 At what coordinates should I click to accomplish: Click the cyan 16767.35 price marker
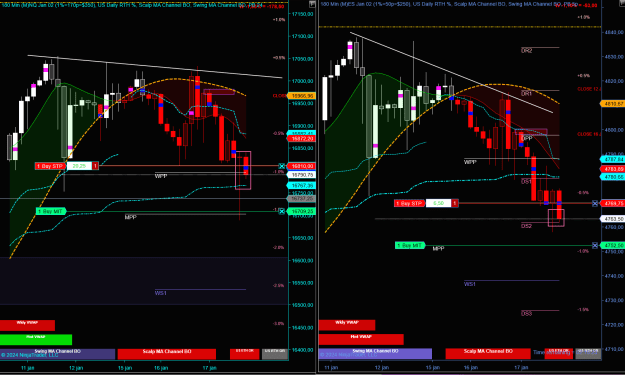tap(302, 186)
